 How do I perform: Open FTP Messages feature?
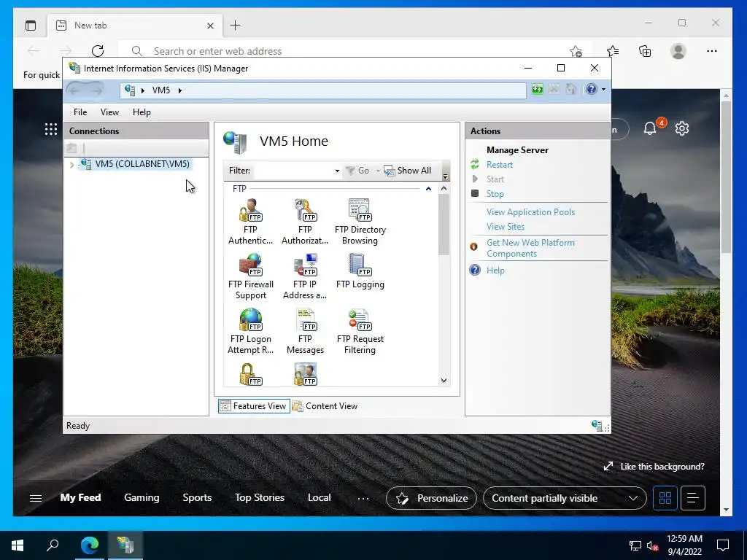click(x=305, y=332)
